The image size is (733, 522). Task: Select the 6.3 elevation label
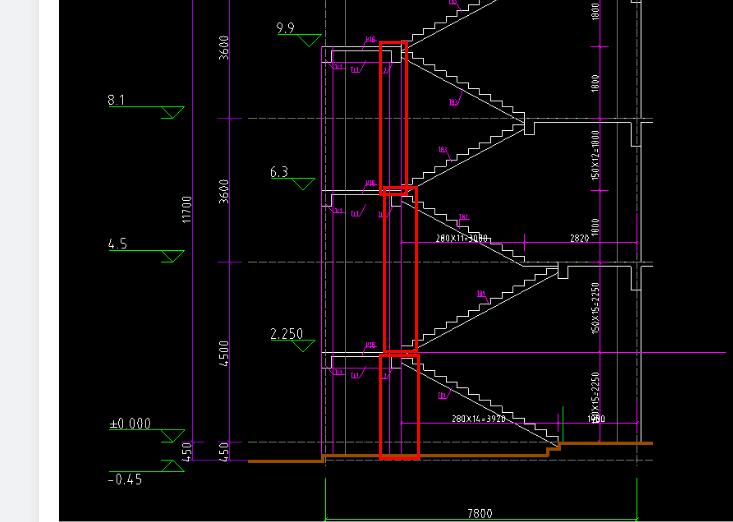[279, 172]
